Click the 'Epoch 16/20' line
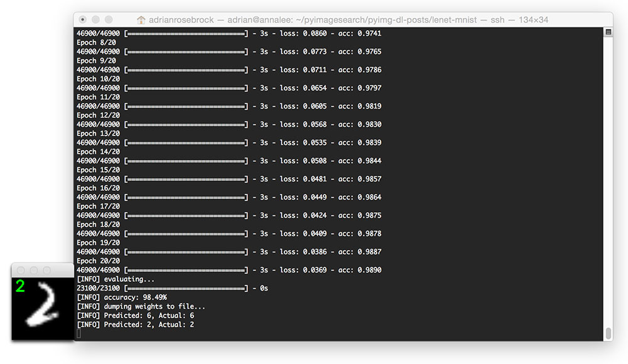This screenshot has width=628, height=364. click(x=98, y=188)
